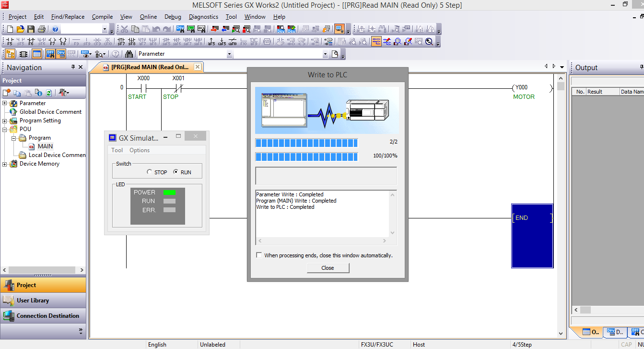
Task: Expand the Parameter tree node
Action: (x=5, y=103)
